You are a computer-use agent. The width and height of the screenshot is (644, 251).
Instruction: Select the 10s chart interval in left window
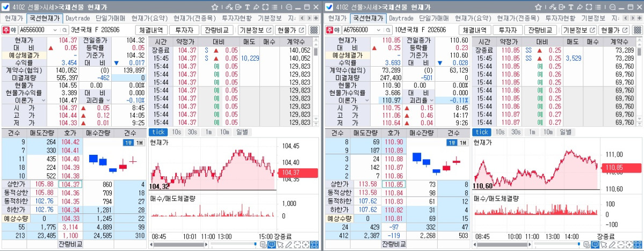tap(177, 132)
